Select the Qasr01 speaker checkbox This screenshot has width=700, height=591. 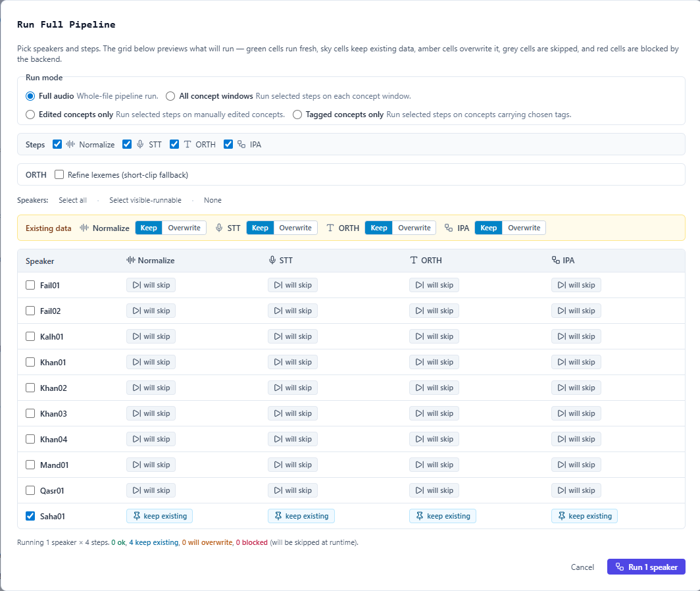[30, 490]
